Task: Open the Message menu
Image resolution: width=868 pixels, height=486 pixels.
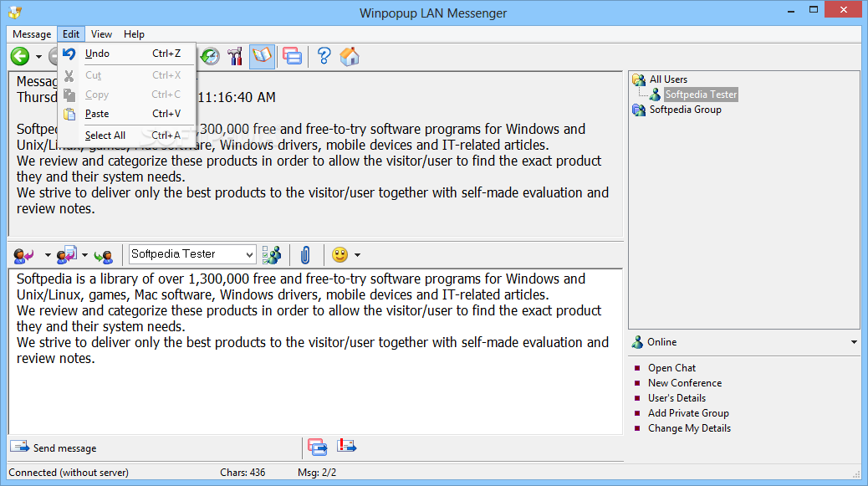Action: (x=32, y=33)
